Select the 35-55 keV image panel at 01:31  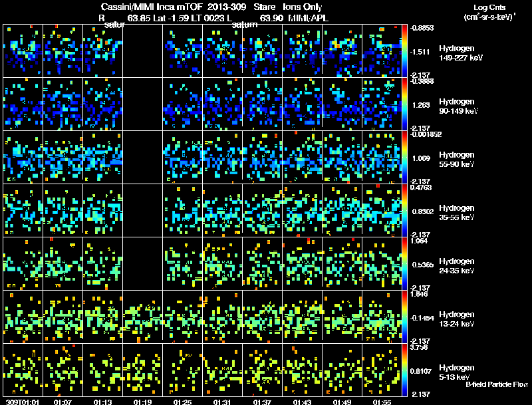coord(222,210)
